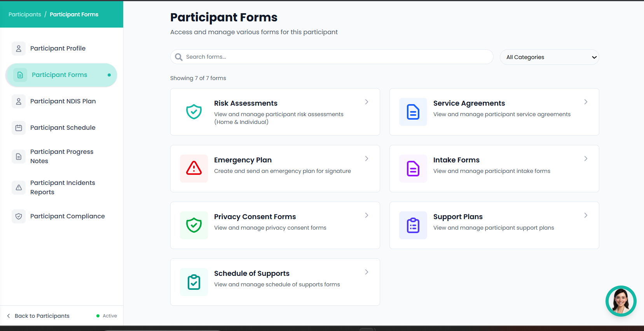Open the Participants breadcrumb link
The height and width of the screenshot is (331, 644).
pyautogui.click(x=24, y=14)
